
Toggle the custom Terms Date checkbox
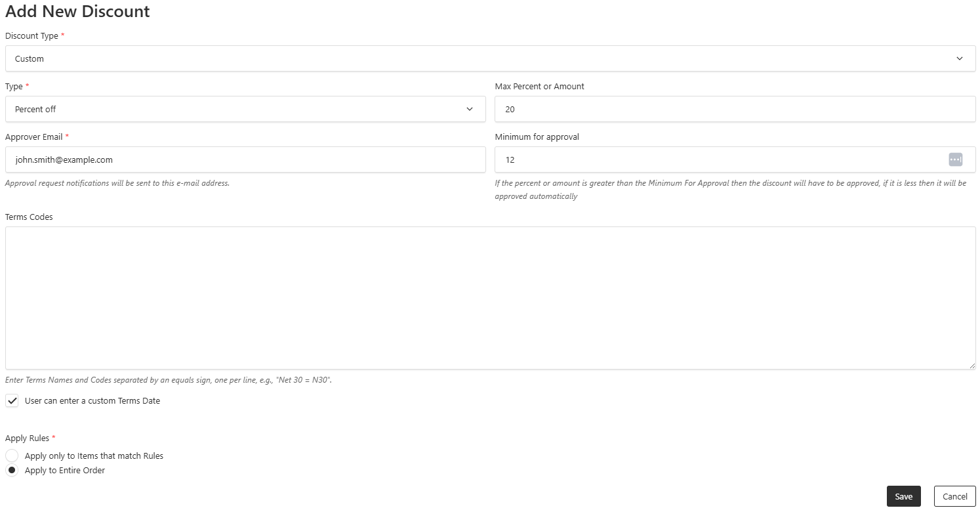[x=12, y=400]
